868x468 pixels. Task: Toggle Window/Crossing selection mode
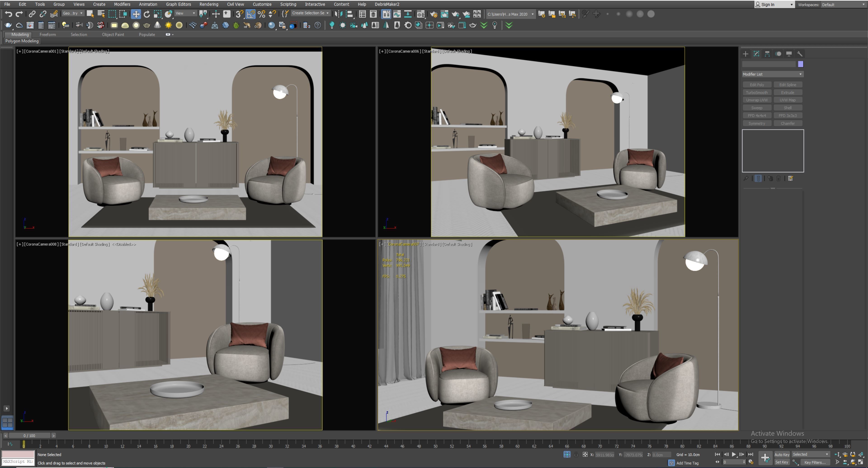(x=123, y=14)
